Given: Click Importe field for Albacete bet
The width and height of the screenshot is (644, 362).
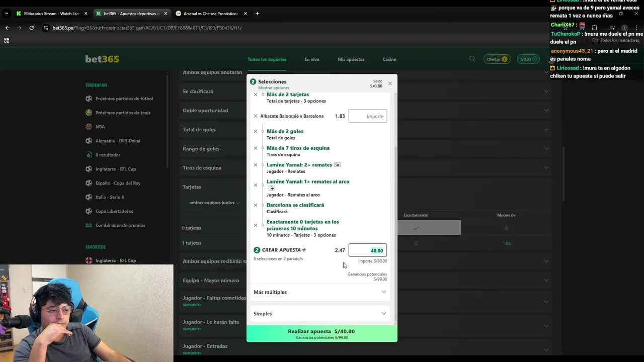Looking at the screenshot, I should [368, 116].
